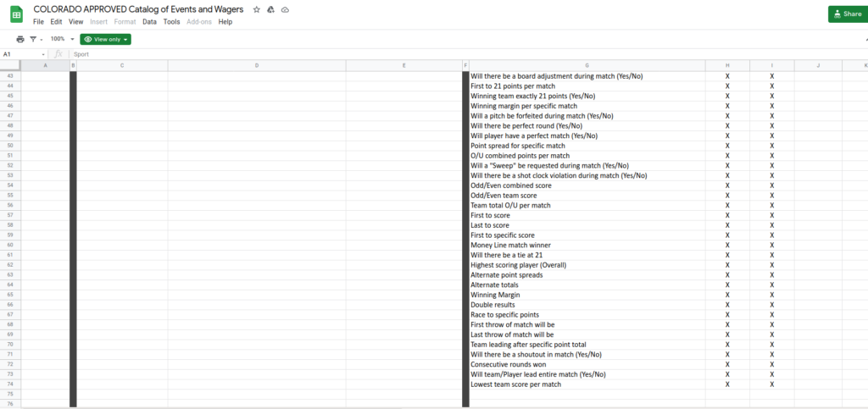Screen dimensions: 868x409
Task: Open the File menu
Action: coord(38,22)
